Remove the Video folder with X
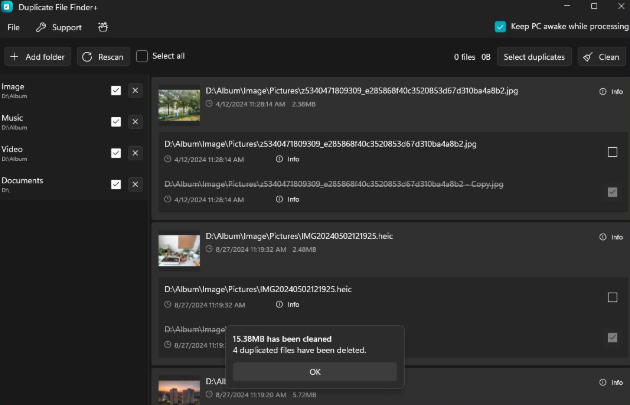 click(135, 153)
